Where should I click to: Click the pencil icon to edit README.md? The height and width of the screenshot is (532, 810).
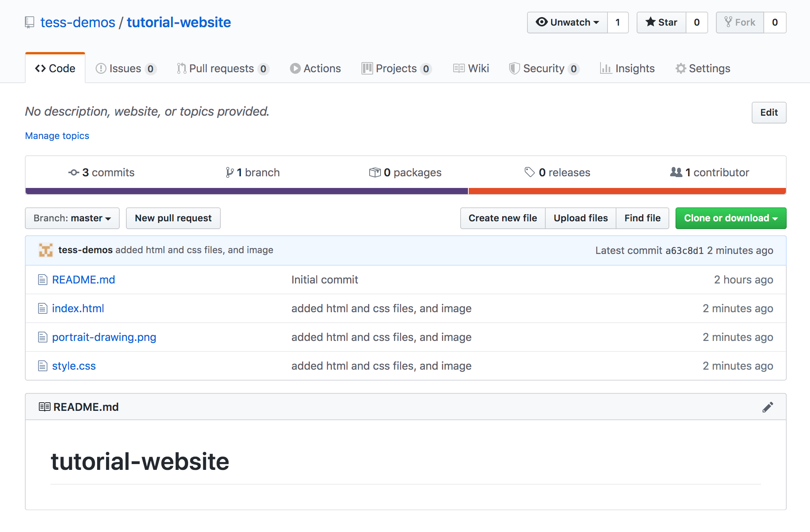[768, 407]
